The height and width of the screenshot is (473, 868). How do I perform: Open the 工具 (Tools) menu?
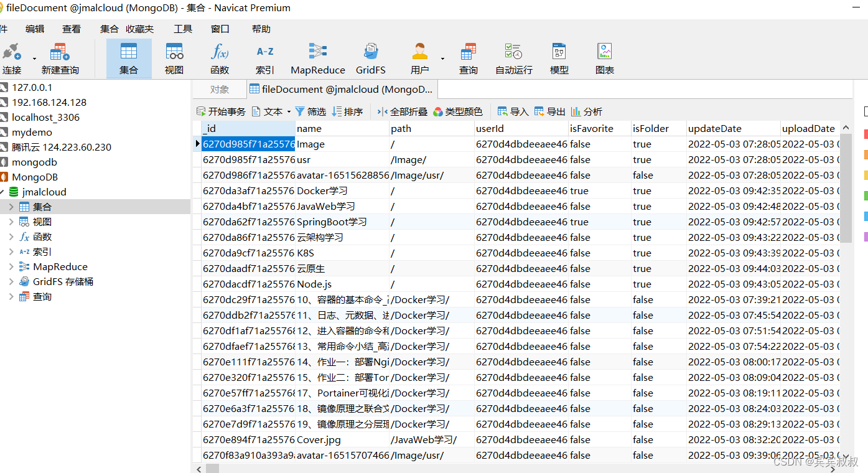pyautogui.click(x=183, y=29)
